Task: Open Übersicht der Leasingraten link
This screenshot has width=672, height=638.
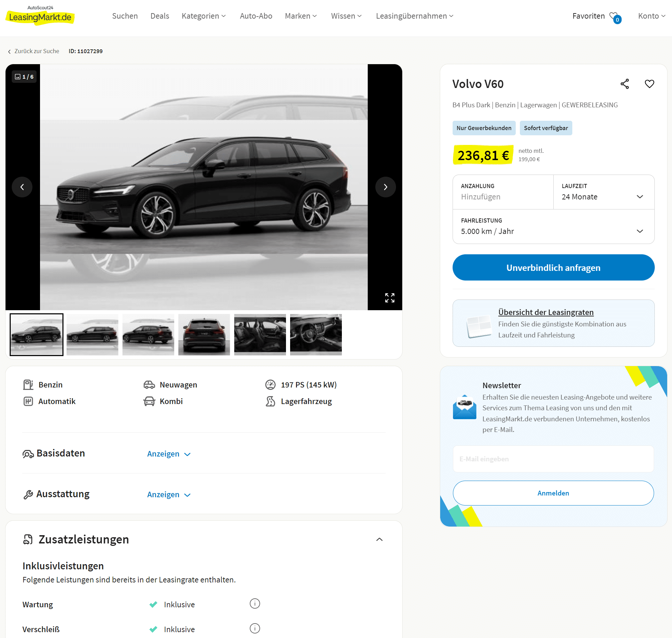Action: 546,312
